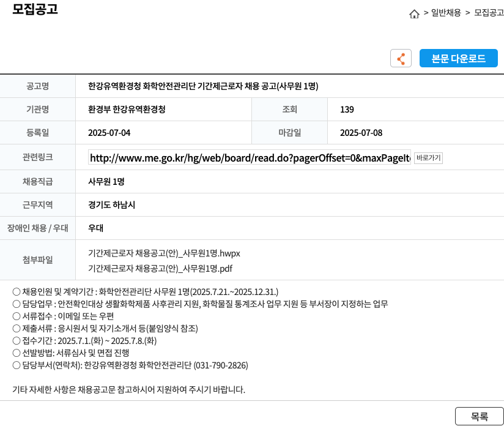Viewport: 504px width, 426px height.
Task: Click the orange share icon button
Action: tap(401, 58)
